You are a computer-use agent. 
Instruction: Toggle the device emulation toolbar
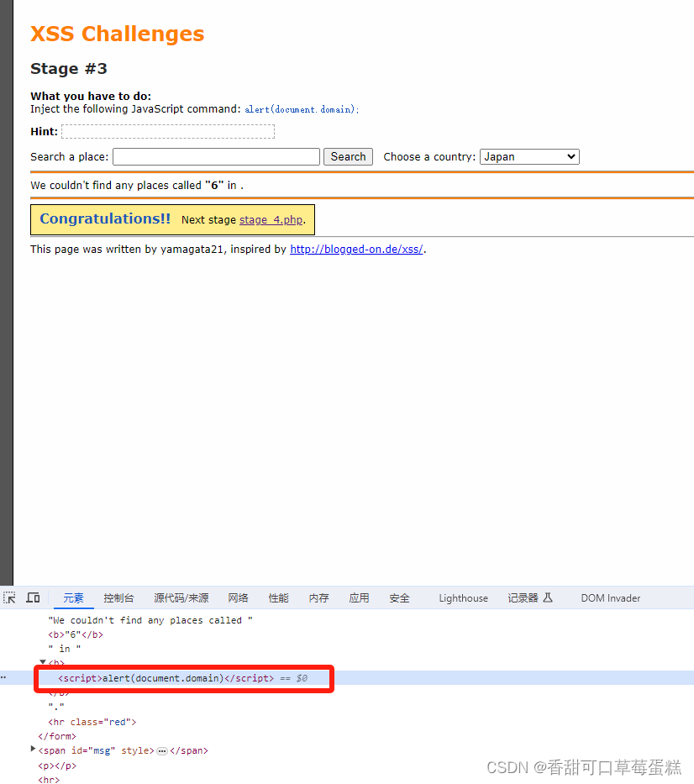coord(33,597)
